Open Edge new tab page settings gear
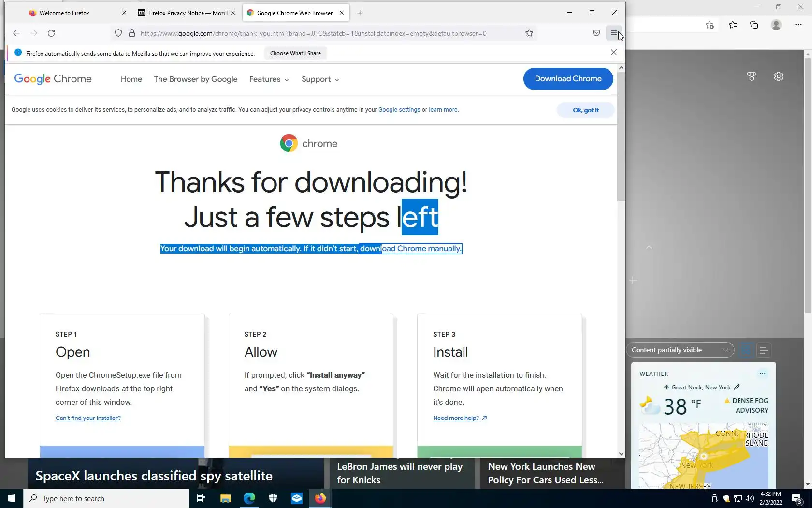The image size is (812, 508). tap(778, 76)
